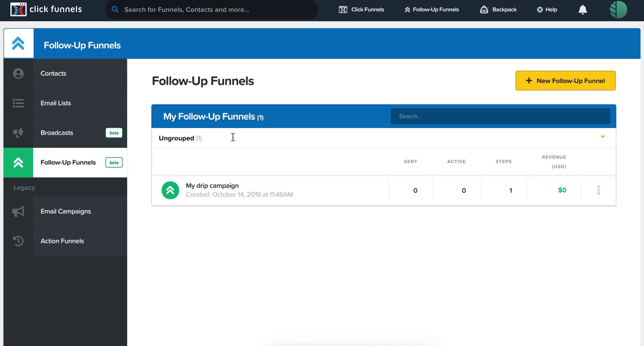This screenshot has height=346, width=644.
Task: Click the campaign creation date text
Action: 239,194
